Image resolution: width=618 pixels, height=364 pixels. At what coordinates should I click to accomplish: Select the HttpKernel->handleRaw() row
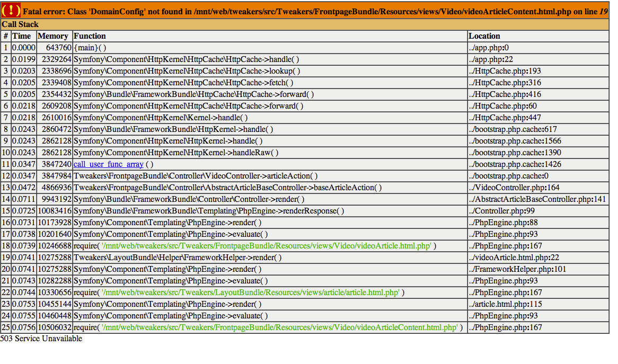[x=305, y=153]
